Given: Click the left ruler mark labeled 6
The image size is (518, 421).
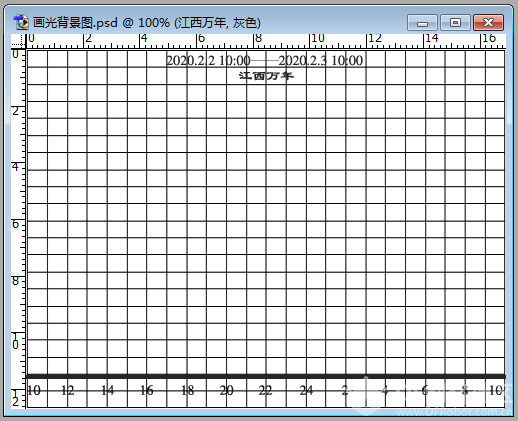Looking at the screenshot, I should 15,224.
